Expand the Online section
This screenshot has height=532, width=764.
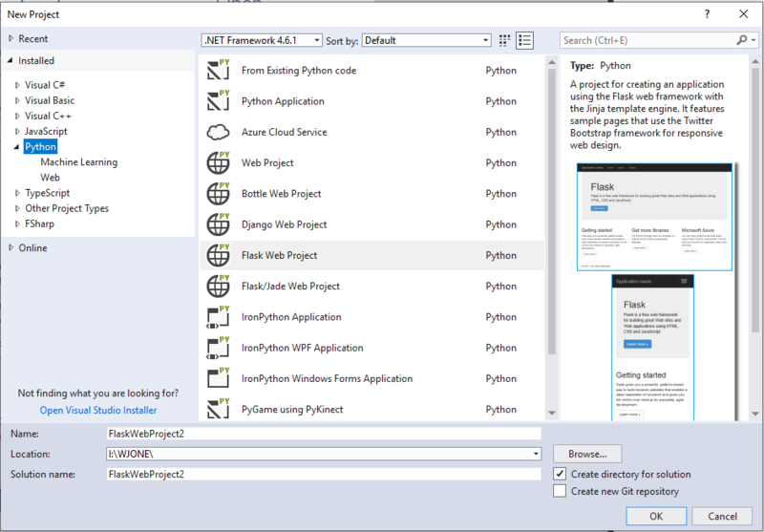[11, 247]
